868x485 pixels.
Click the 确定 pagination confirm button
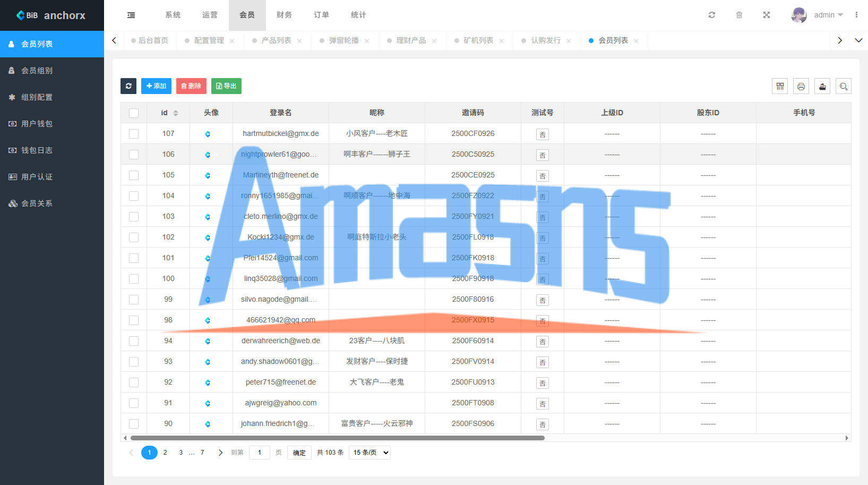point(299,453)
